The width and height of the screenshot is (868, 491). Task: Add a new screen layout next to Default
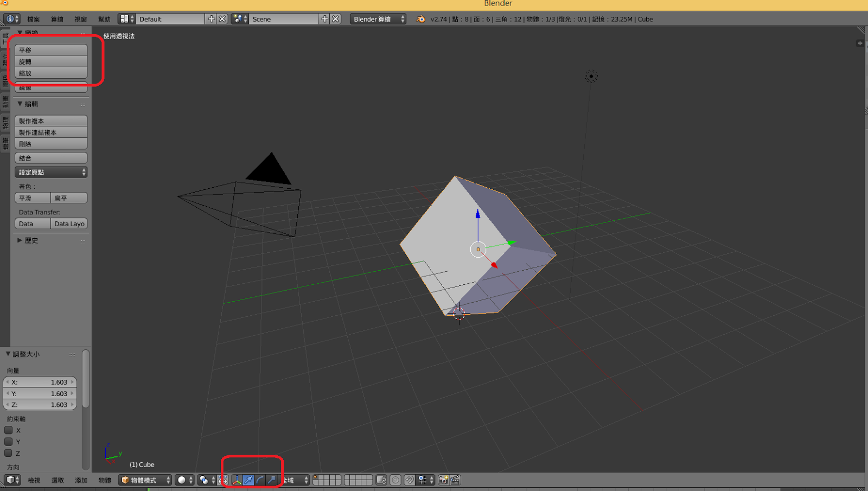click(212, 19)
